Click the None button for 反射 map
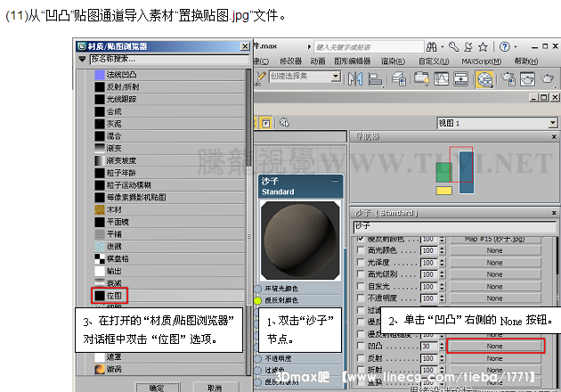Screen dimensions: 561x392 coord(495,358)
